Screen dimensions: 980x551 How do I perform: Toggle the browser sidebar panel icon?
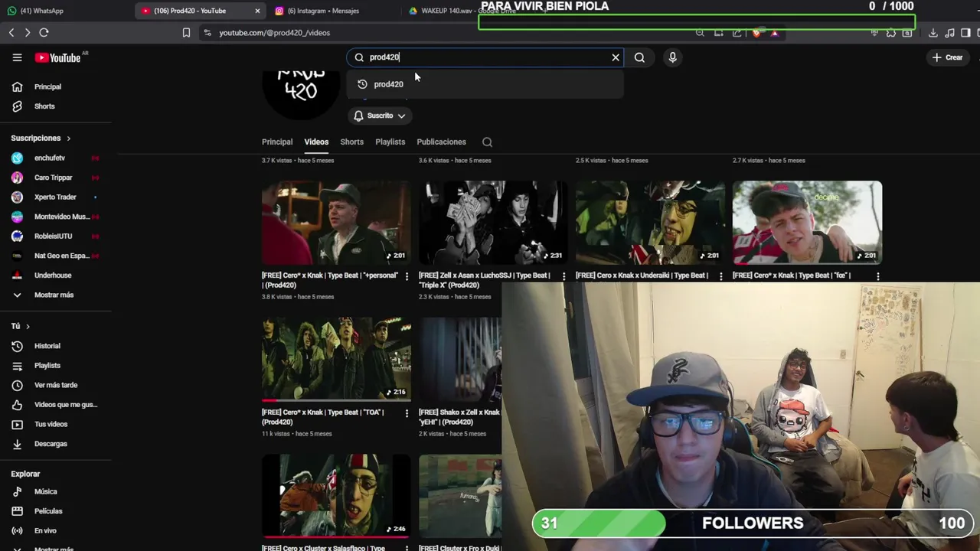coord(965,33)
